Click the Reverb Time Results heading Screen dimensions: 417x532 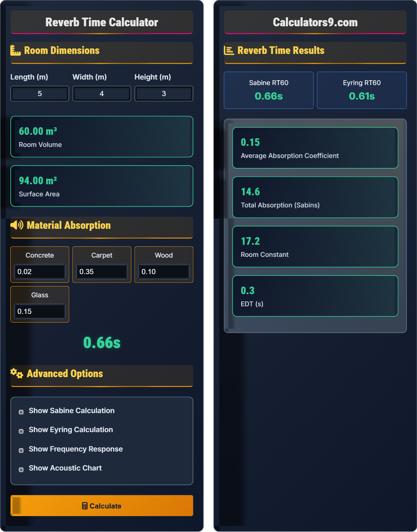point(281,50)
